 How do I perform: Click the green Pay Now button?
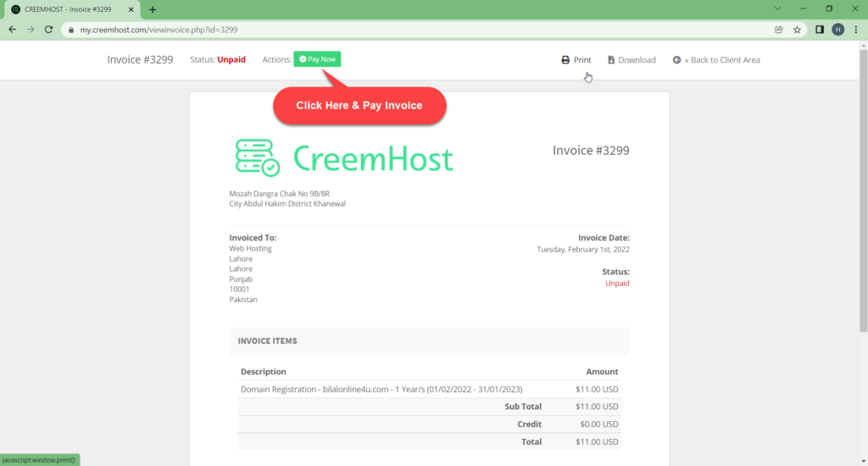pos(317,59)
